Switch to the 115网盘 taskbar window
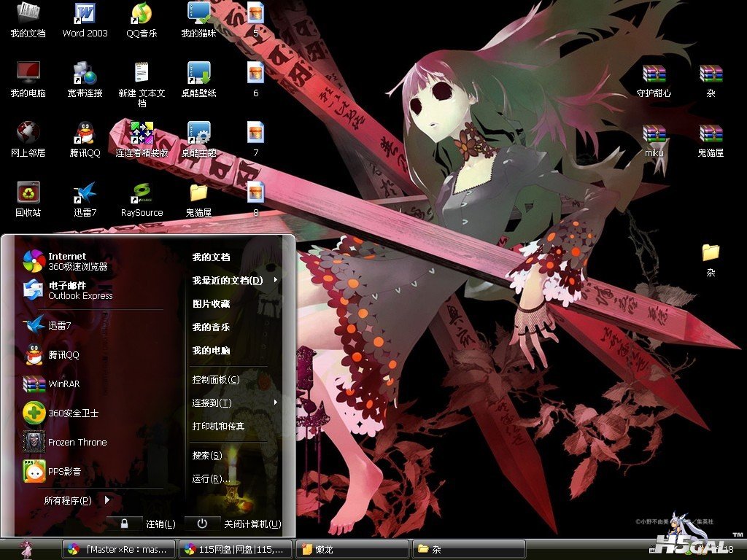This screenshot has width=747, height=560. 236,549
